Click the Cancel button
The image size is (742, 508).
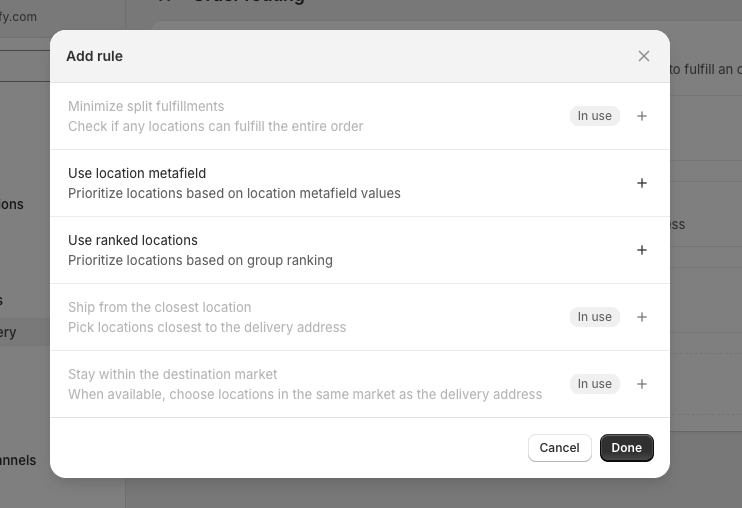(x=559, y=448)
